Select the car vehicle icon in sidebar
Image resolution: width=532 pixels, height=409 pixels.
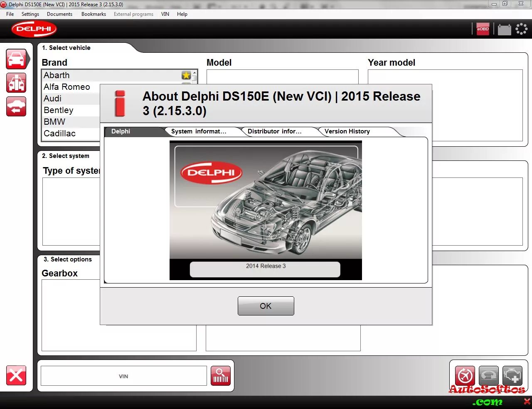pos(17,59)
